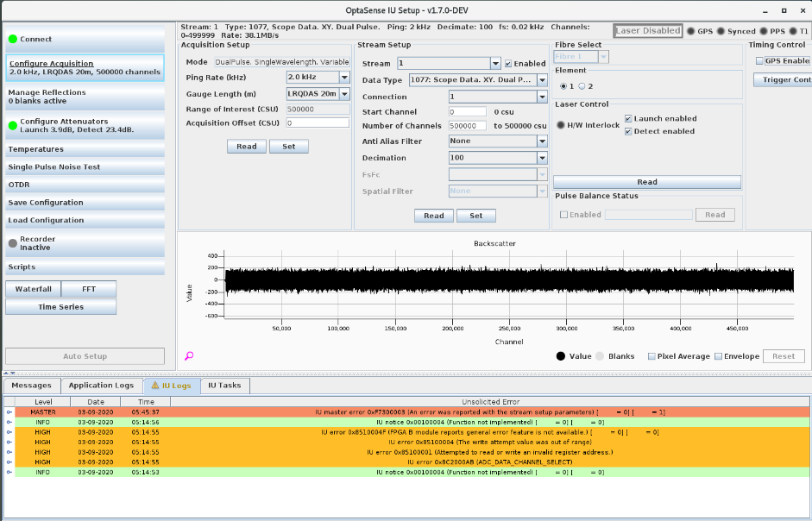Open the Decimation dropdown
The width and height of the screenshot is (812, 521).
click(x=542, y=158)
